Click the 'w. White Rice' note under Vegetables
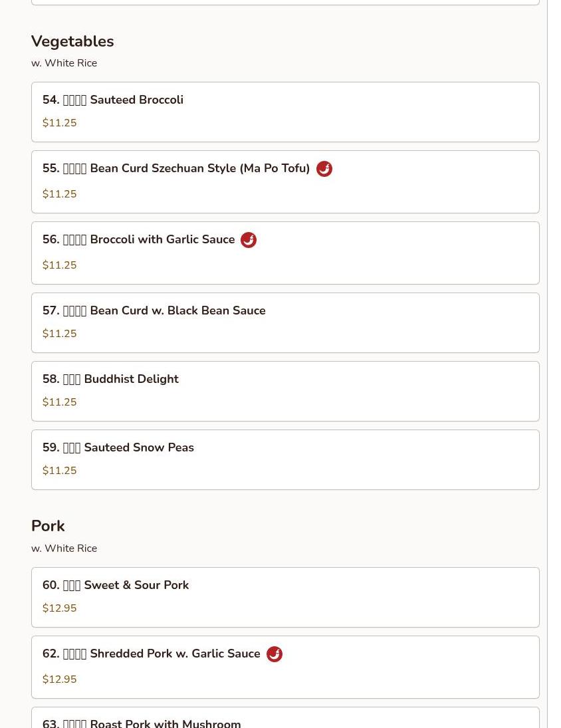 (x=64, y=63)
